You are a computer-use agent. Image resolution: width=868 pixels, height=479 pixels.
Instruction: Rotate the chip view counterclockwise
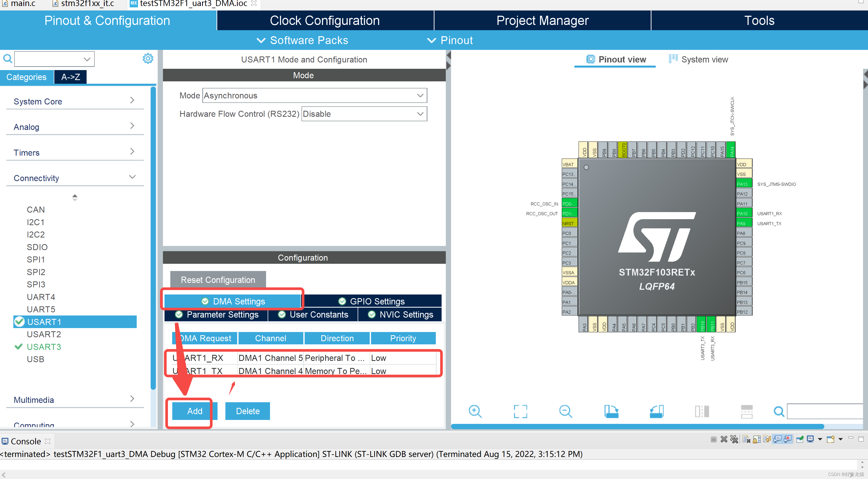(657, 411)
